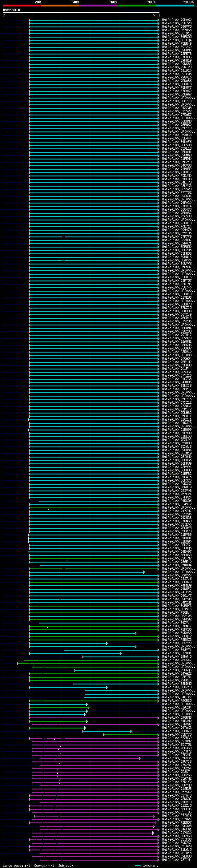
Task: Select hit UniRef100_Q5NAB6
Action: coord(177,81)
